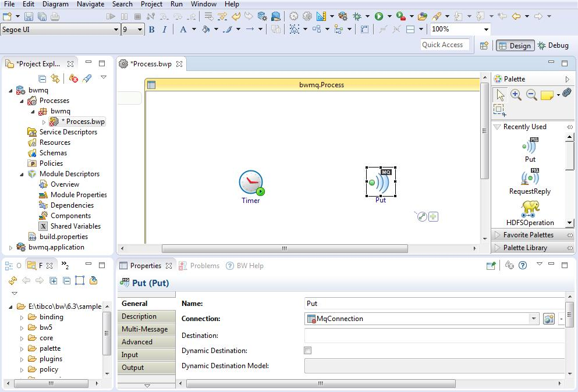Click the Name field containing Put
The height and width of the screenshot is (392, 578).
(435, 303)
